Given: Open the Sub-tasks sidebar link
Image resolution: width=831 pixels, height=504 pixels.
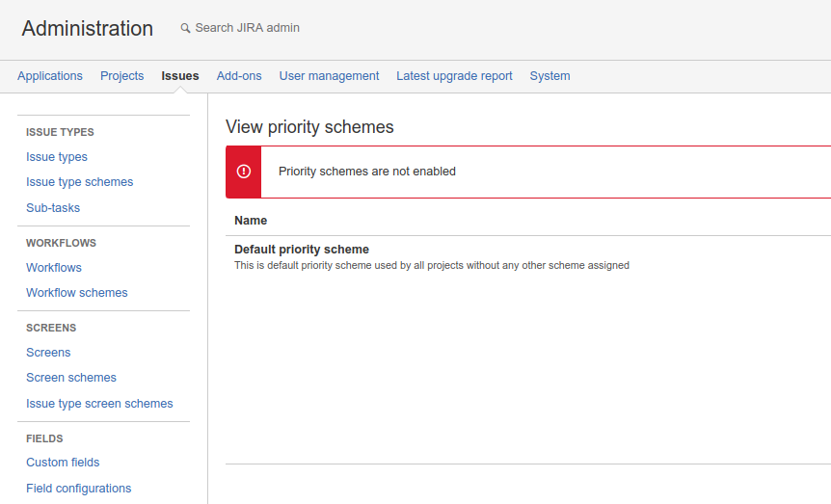Looking at the screenshot, I should pos(53,208).
